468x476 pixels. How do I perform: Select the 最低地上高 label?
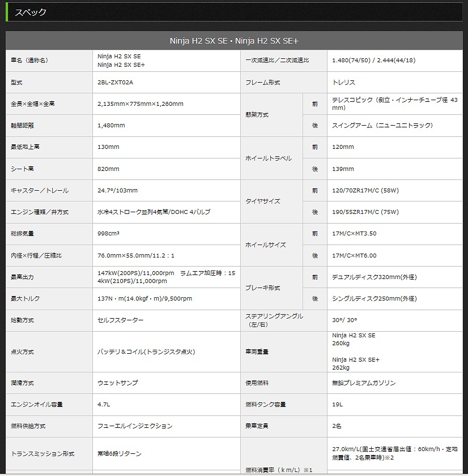[25, 147]
